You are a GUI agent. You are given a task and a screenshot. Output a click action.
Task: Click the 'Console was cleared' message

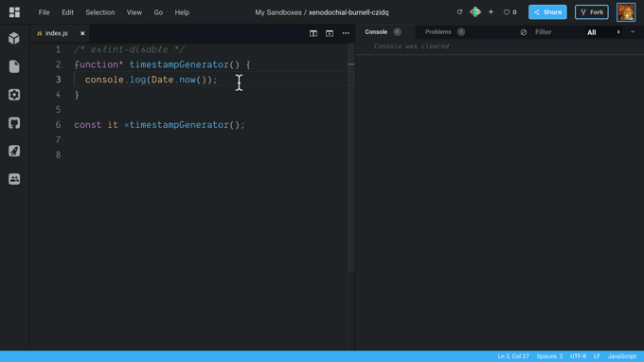click(411, 46)
